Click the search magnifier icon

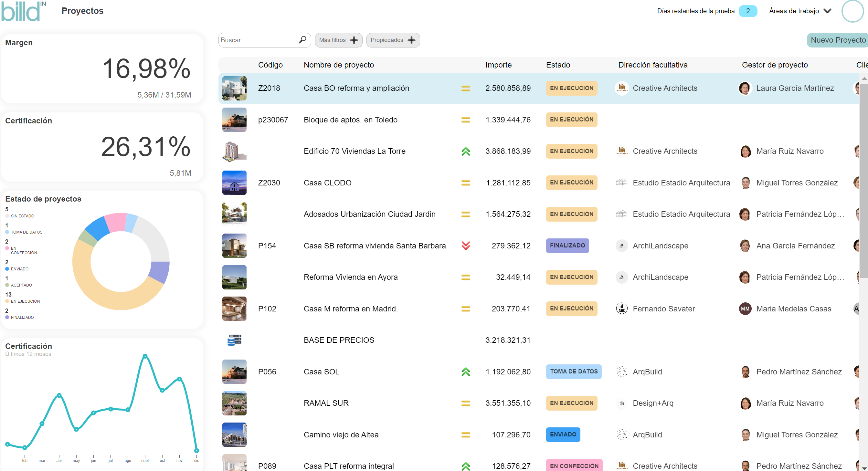(302, 40)
